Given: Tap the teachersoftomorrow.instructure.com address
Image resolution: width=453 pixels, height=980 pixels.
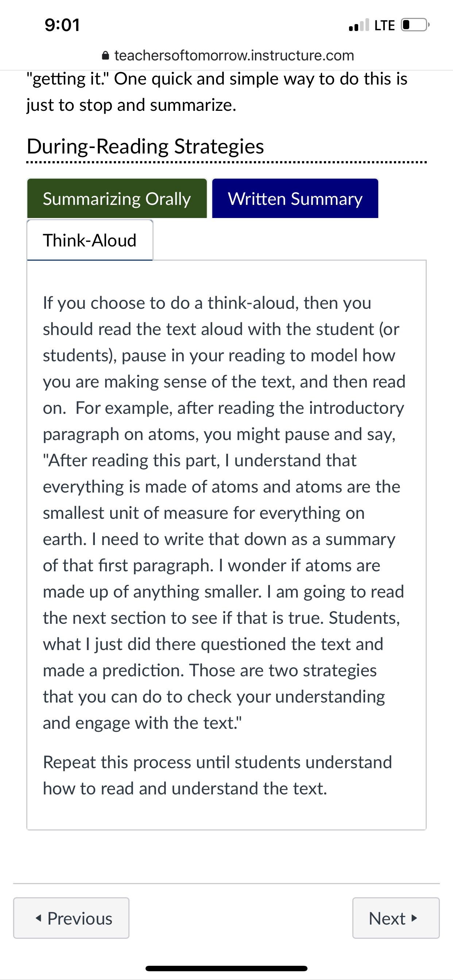Looking at the screenshot, I should pyautogui.click(x=234, y=55).
